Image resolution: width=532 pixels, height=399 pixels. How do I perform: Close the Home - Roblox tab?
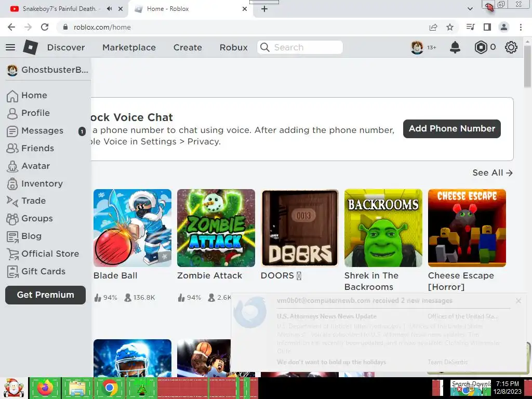[x=245, y=9]
